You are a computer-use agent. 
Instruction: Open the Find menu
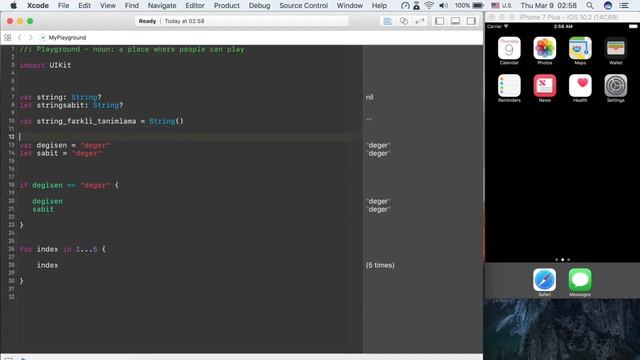coord(131,5)
